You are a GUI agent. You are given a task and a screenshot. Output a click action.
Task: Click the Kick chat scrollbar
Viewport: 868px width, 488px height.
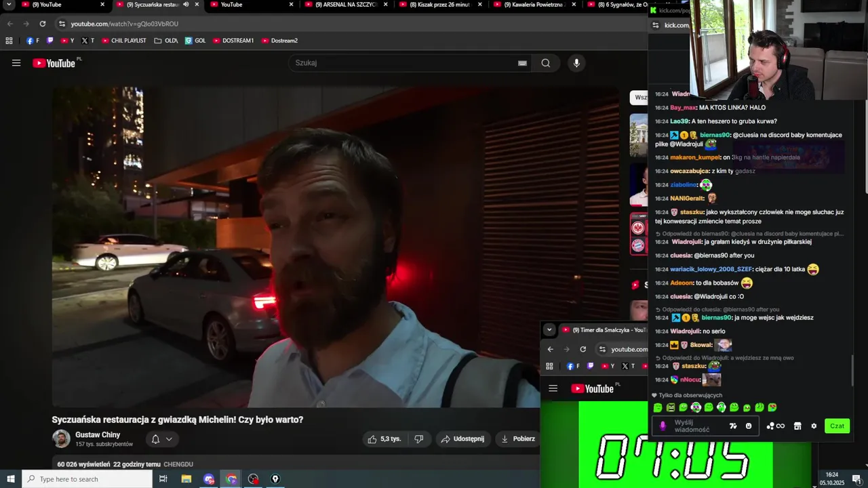point(852,369)
